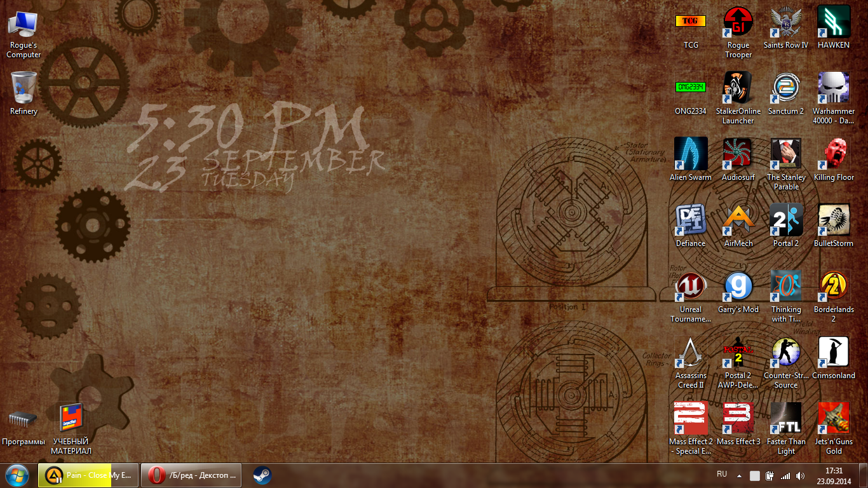Select the Counter-Strike Source shortcut
Viewport: 868px width, 488px height.
point(786,363)
